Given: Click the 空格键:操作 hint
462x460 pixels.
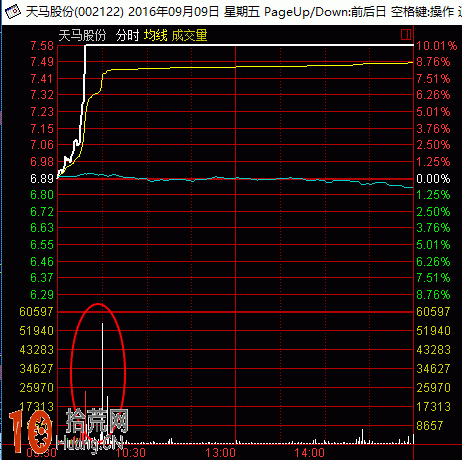Looking at the screenshot, I should coord(423,12).
